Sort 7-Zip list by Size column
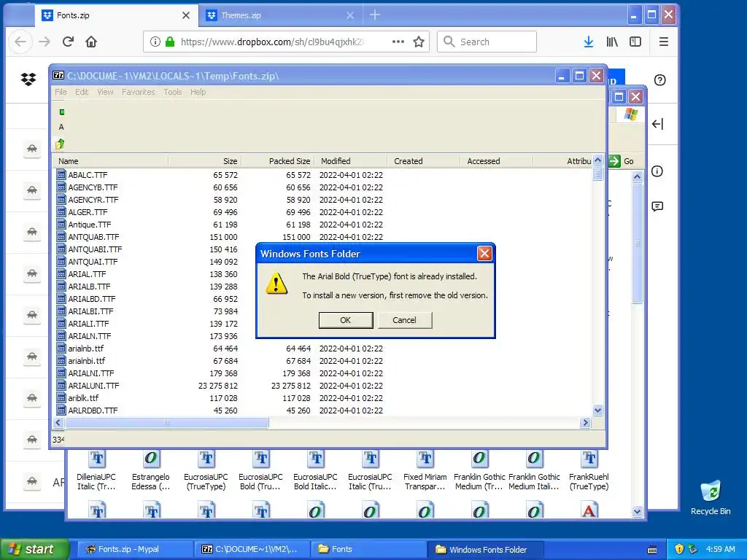 [204, 161]
